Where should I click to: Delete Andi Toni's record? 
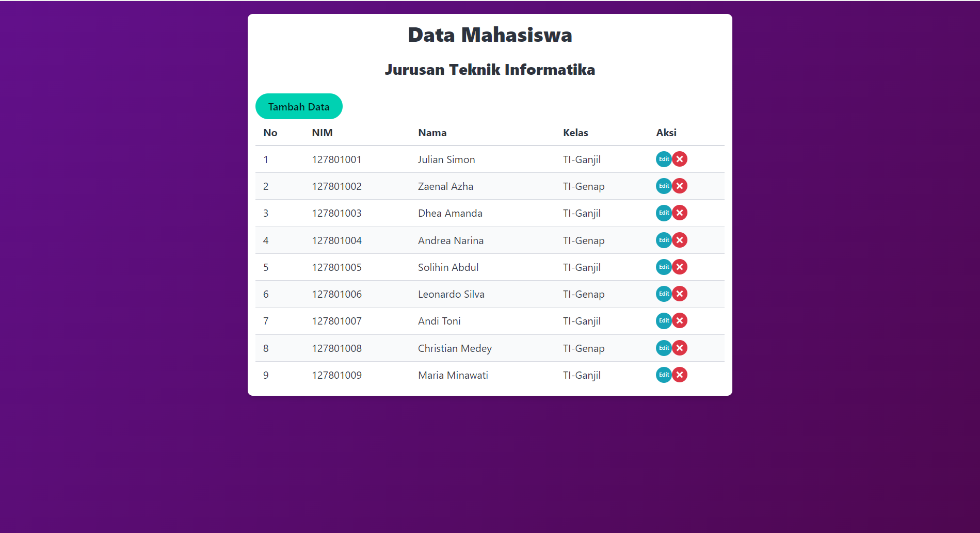(x=680, y=320)
